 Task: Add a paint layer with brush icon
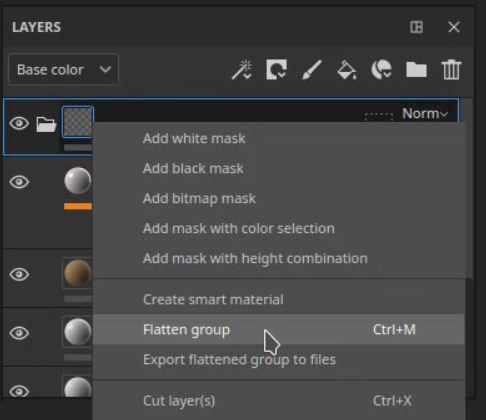(312, 70)
